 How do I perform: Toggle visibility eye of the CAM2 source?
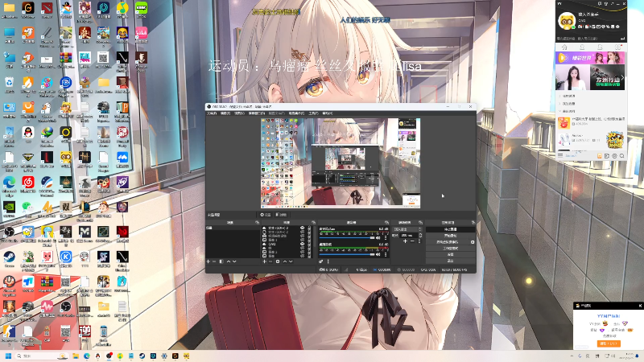pyautogui.click(x=303, y=244)
